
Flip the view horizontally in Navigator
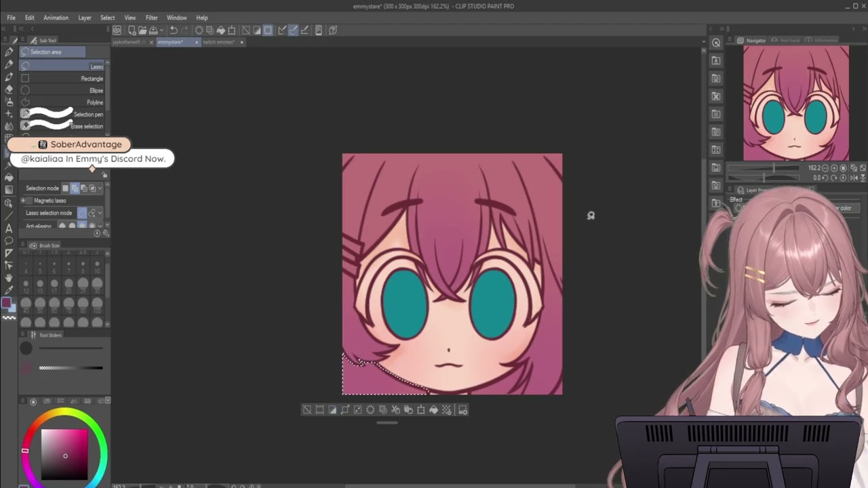click(854, 178)
